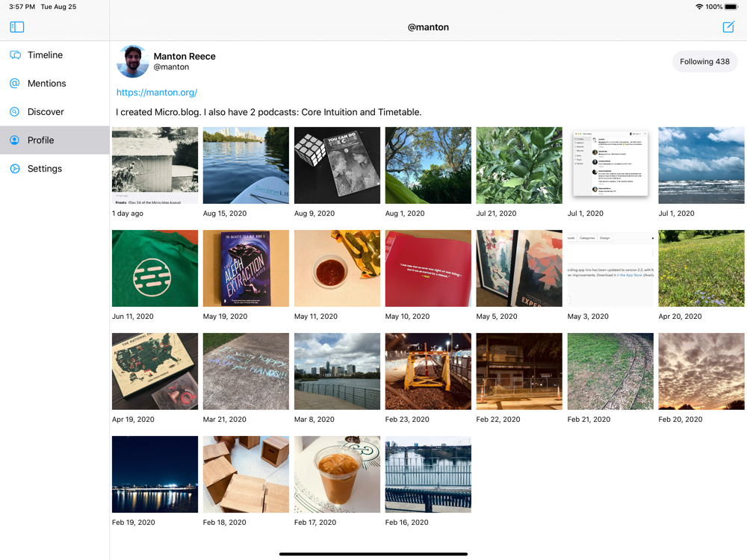Open the Feb 17, 2020 iced coffee photo
Viewport: 747px width, 560px height.
338,474
